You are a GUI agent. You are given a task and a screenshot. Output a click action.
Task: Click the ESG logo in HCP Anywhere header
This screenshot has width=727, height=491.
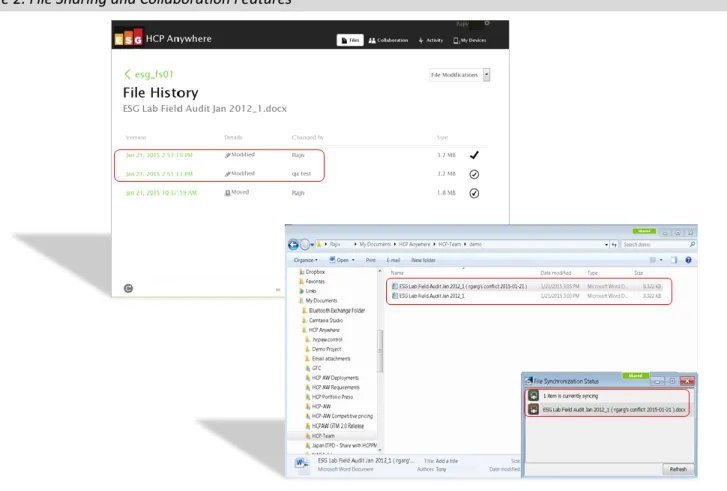pyautogui.click(x=128, y=38)
